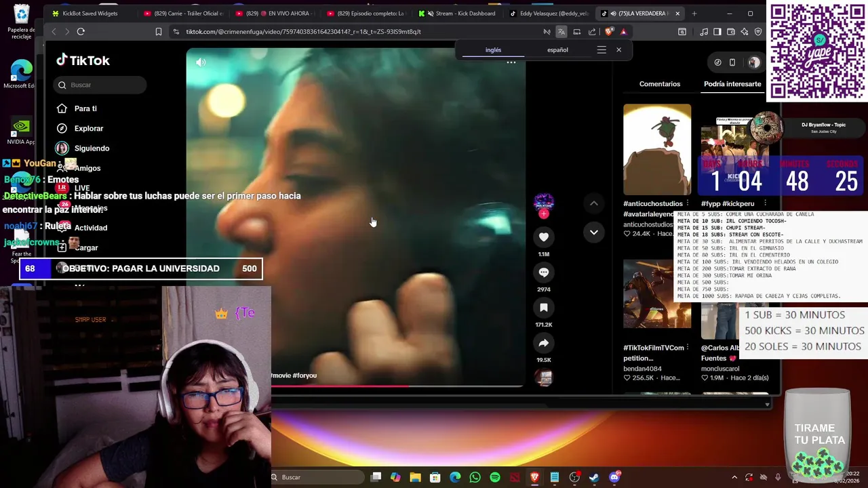Show hidden system tray icons
The height and width of the screenshot is (488, 868).
click(x=734, y=477)
